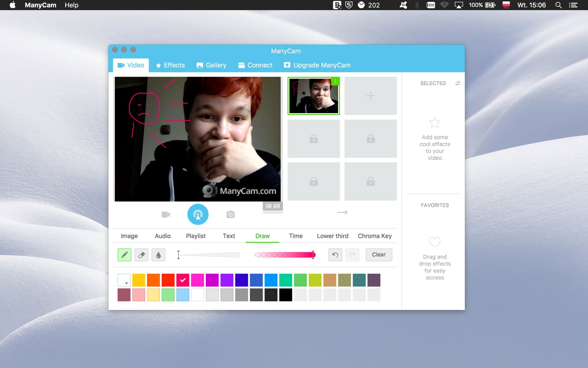Switch to the Video tab
The width and height of the screenshot is (588, 368).
(131, 65)
